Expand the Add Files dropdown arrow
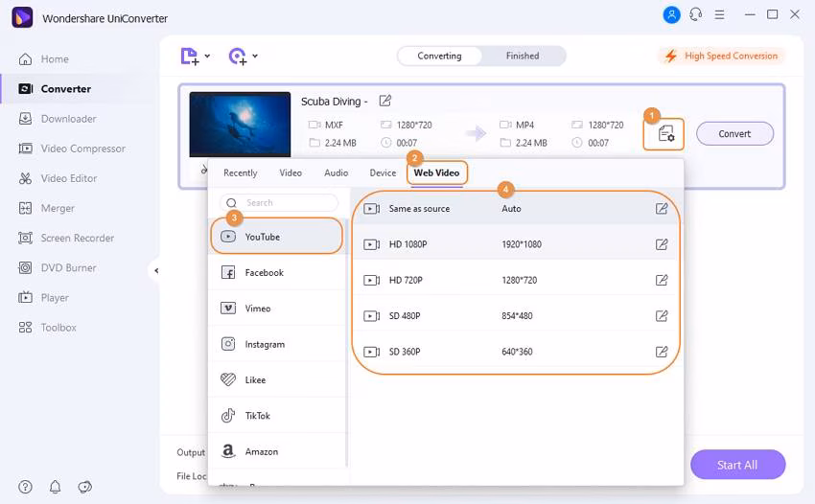Screen dimensions: 815x504 coord(207,57)
